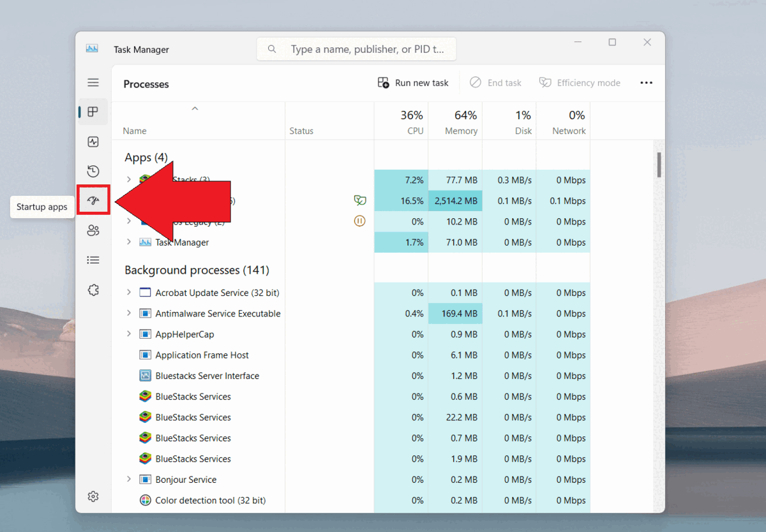The height and width of the screenshot is (532, 766).
Task: Open the three-dot more options menu
Action: click(646, 83)
